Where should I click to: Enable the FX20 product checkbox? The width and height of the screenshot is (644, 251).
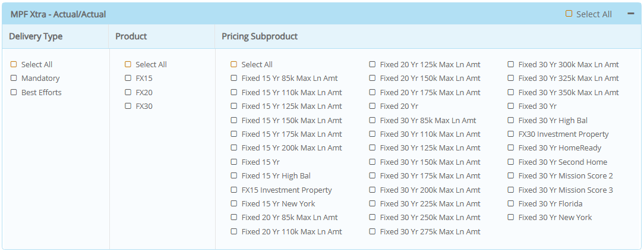(x=128, y=93)
